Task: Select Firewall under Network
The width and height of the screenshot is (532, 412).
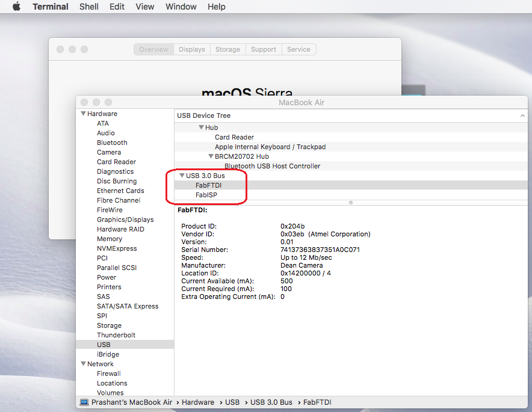Action: [109, 374]
